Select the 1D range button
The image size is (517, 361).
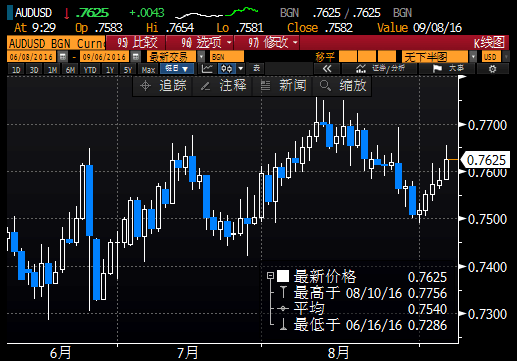tap(16, 70)
